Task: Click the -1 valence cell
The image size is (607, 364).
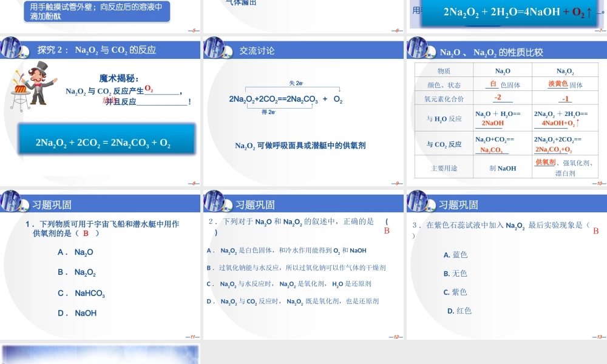Action: pos(565,98)
